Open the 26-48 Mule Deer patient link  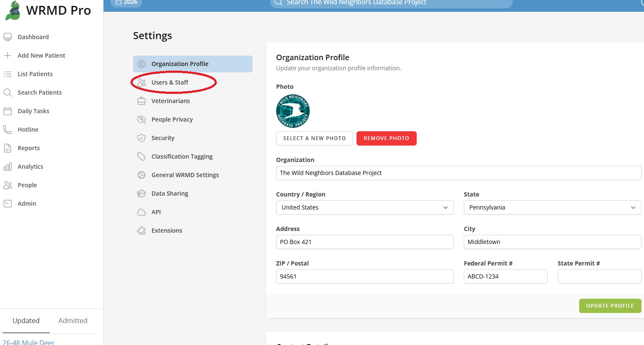(29, 342)
